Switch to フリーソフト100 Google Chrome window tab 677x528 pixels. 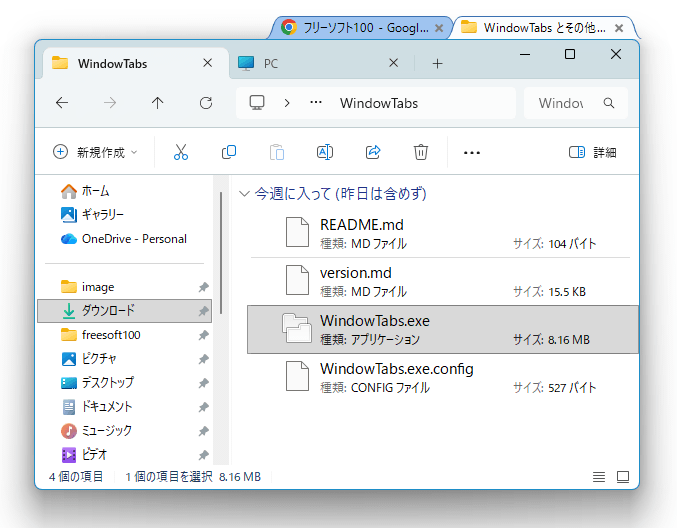(361, 28)
